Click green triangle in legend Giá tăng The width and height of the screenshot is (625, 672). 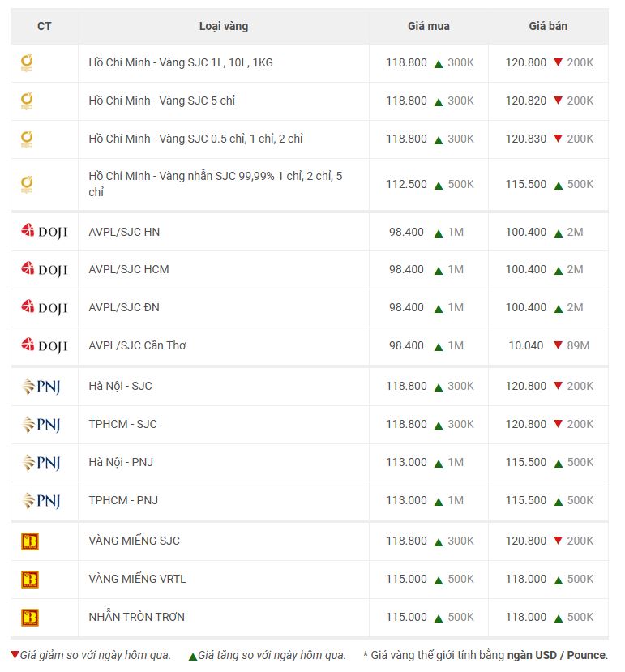point(193,656)
